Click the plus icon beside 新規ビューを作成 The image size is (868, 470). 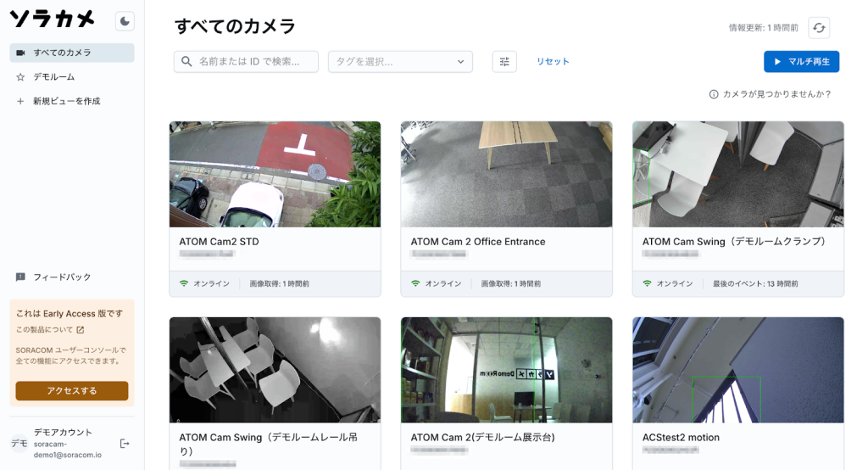(x=20, y=101)
